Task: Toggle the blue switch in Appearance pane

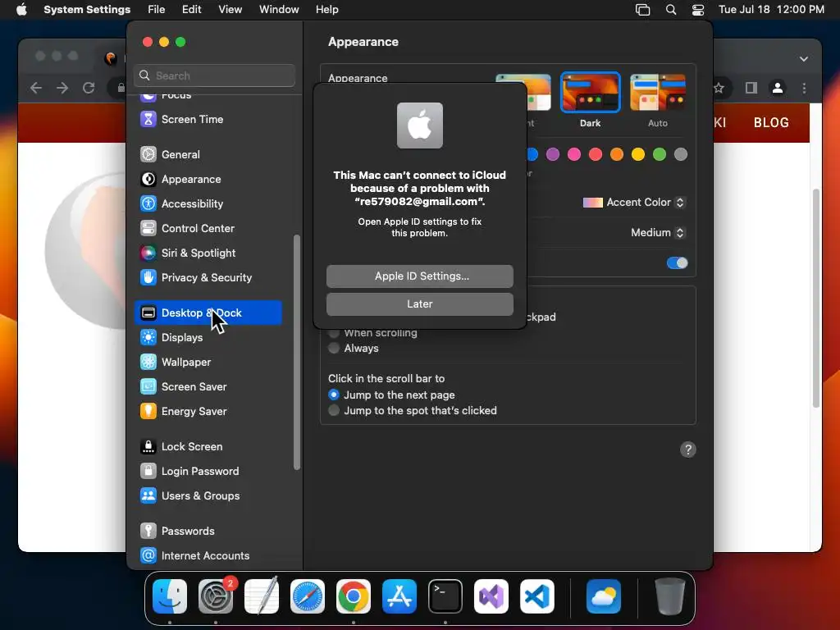Action: [x=677, y=263]
